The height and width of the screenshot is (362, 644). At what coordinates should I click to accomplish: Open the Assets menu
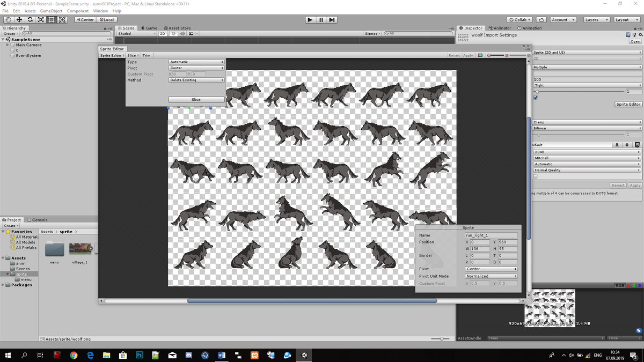pos(30,11)
